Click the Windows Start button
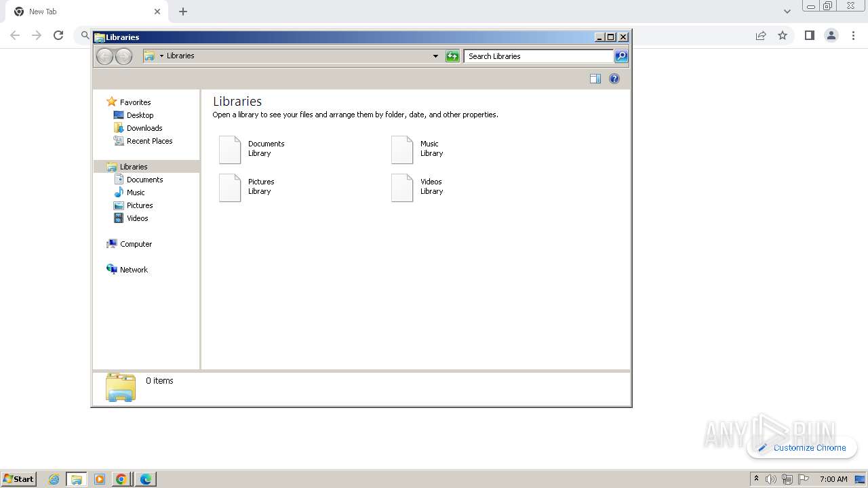Image resolution: width=868 pixels, height=488 pixels. click(x=19, y=479)
